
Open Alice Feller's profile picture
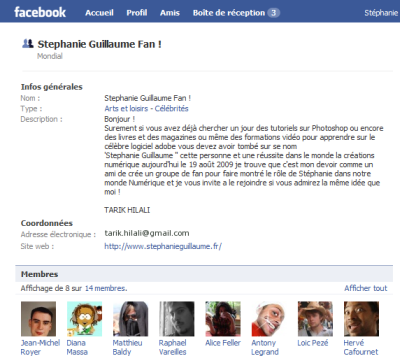coord(223,319)
